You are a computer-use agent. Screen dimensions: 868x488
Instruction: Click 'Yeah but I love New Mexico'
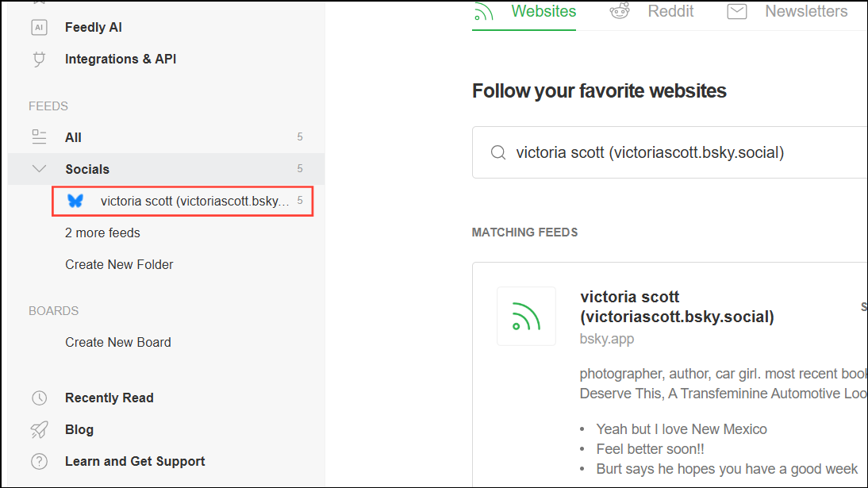point(682,428)
